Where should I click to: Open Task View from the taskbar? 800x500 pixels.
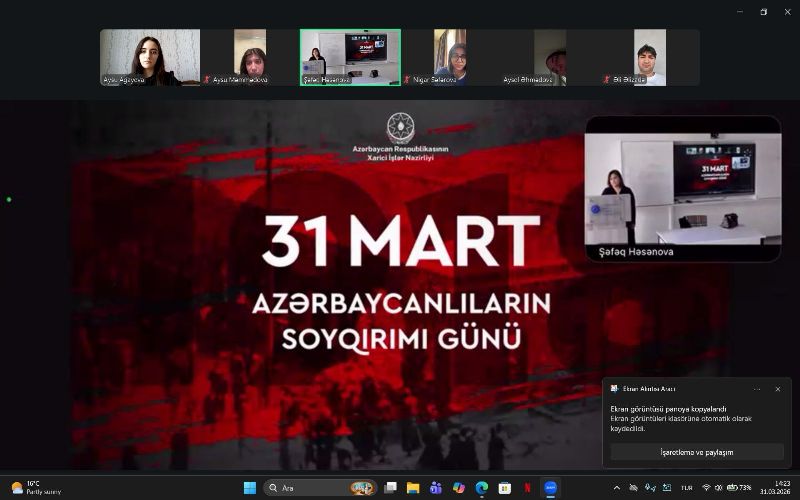pyautogui.click(x=389, y=488)
